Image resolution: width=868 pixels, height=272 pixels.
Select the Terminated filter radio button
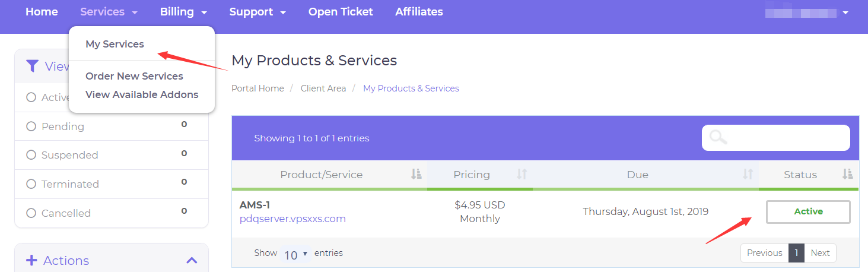coord(31,184)
